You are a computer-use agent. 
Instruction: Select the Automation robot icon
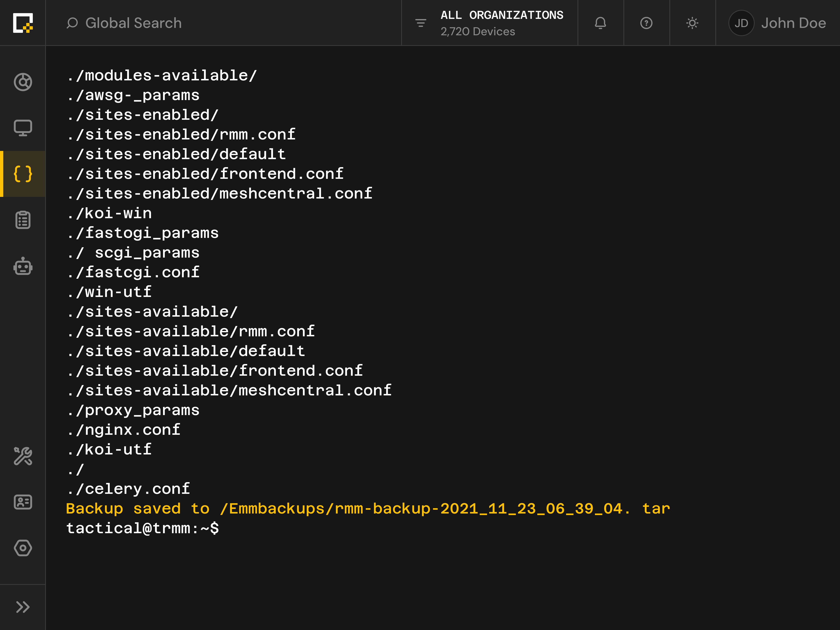point(22,267)
